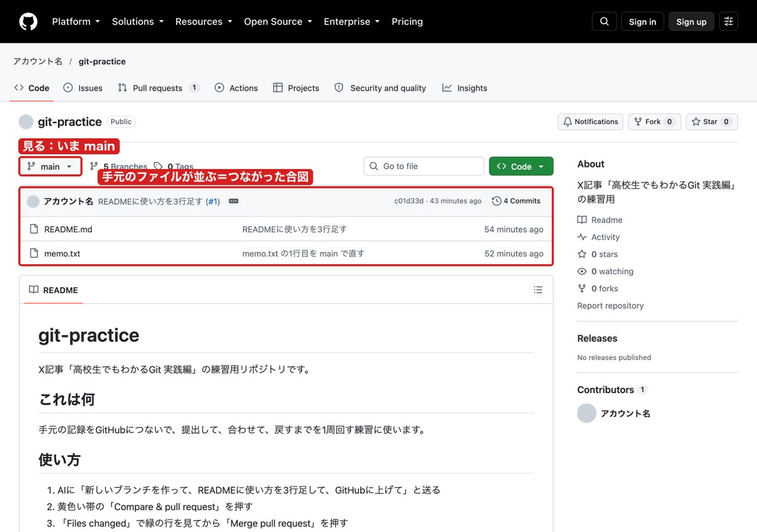The width and height of the screenshot is (757, 532).
Task: Click the README outline list icon
Action: click(x=538, y=290)
